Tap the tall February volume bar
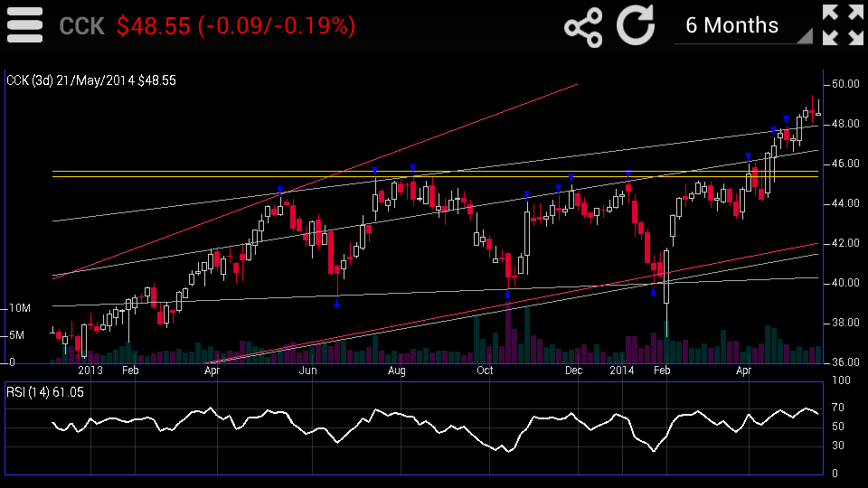868x488 pixels. (666, 343)
